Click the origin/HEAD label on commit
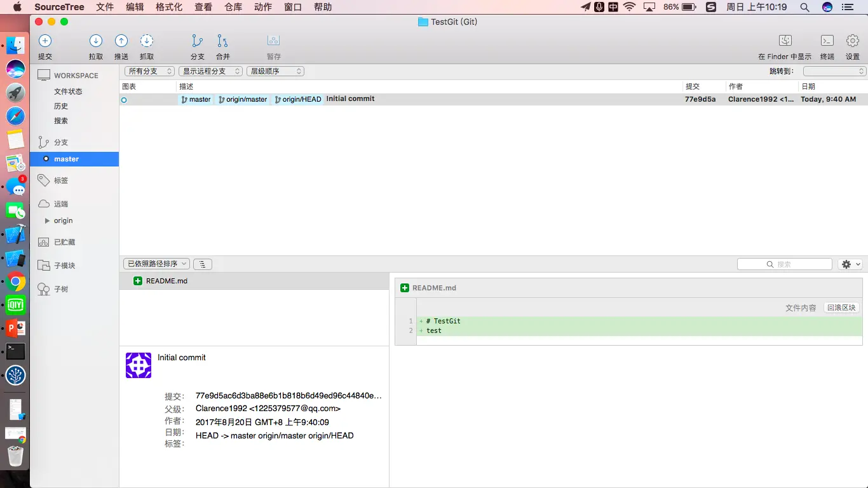The image size is (868, 488). 298,100
